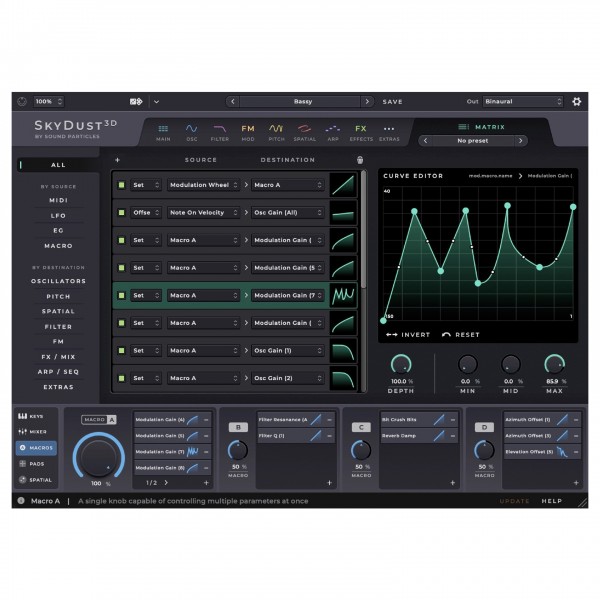Open the settings gear icon
Viewport: 600px width, 600px height.
tap(576, 101)
